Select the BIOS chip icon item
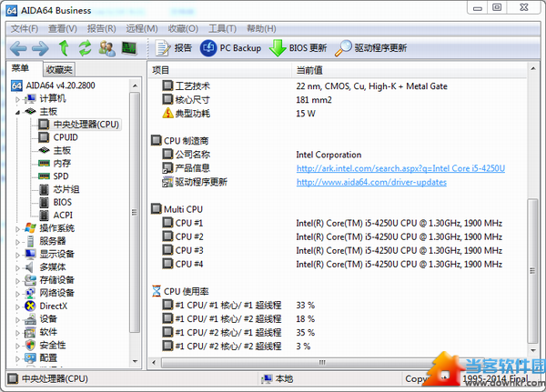 [44, 202]
